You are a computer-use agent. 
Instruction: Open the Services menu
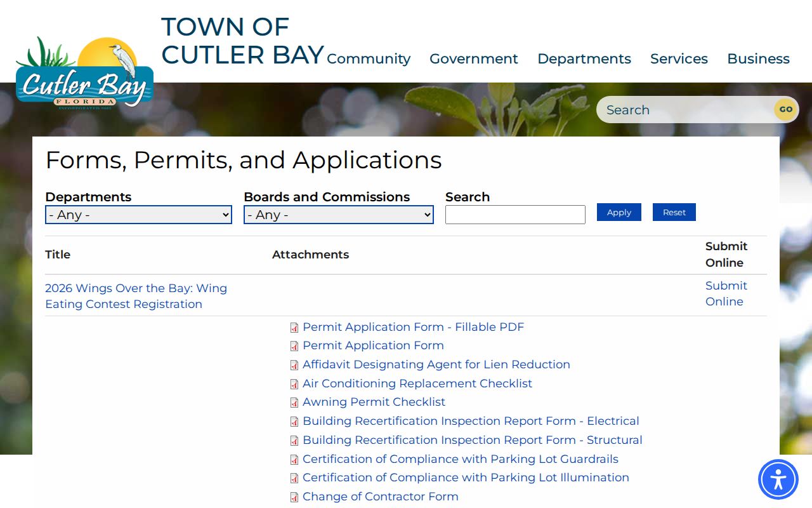tap(679, 58)
